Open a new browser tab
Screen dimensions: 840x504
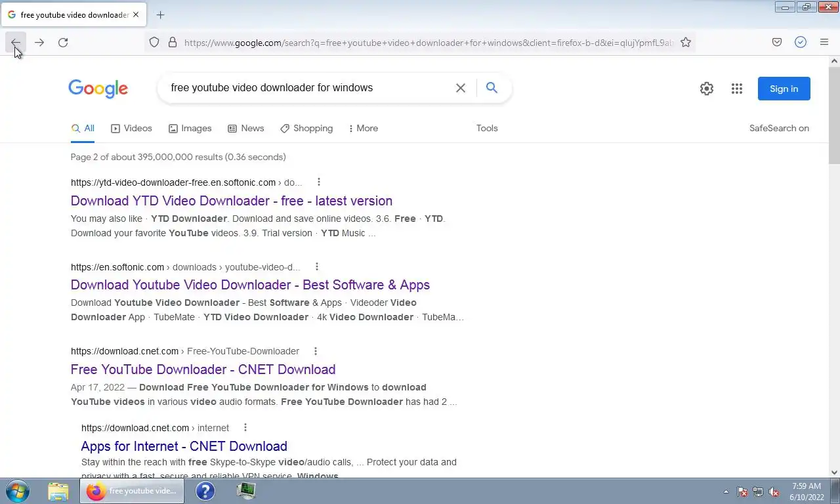[160, 14]
